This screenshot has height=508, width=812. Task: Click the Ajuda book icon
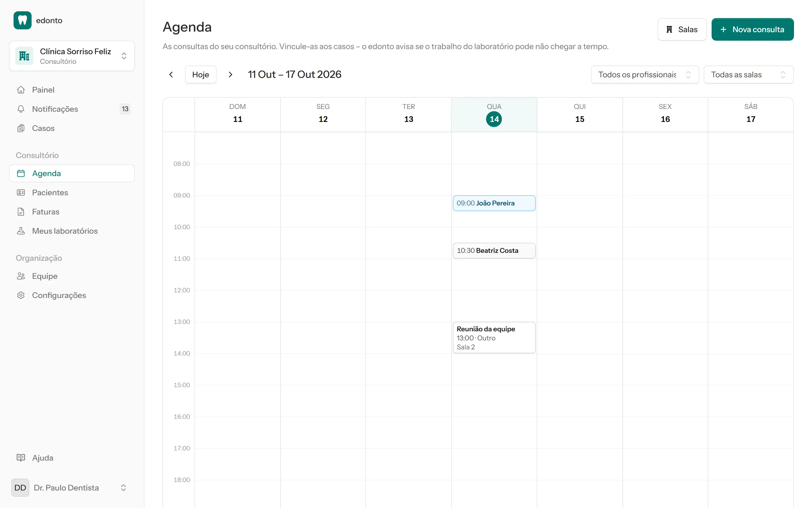click(21, 457)
